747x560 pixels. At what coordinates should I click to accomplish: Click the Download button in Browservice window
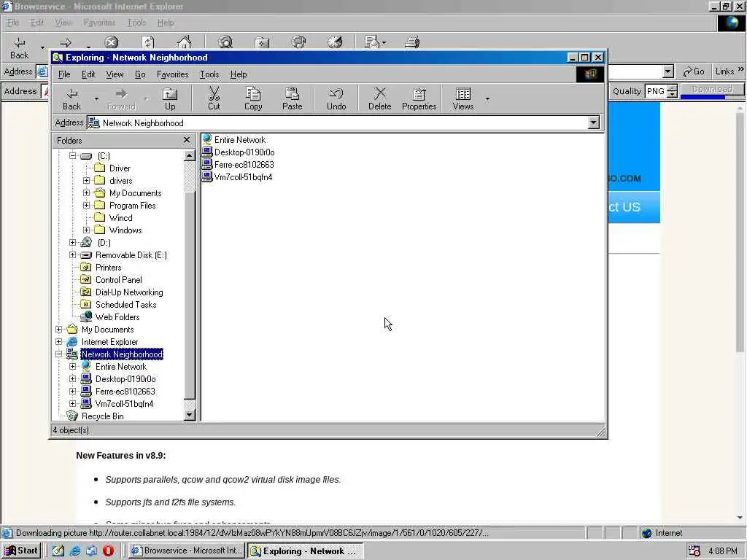click(712, 90)
